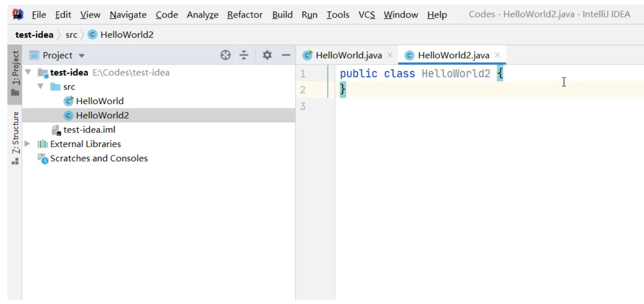
Task: Click the HelloWorld2 class icon in tree
Action: click(x=69, y=115)
